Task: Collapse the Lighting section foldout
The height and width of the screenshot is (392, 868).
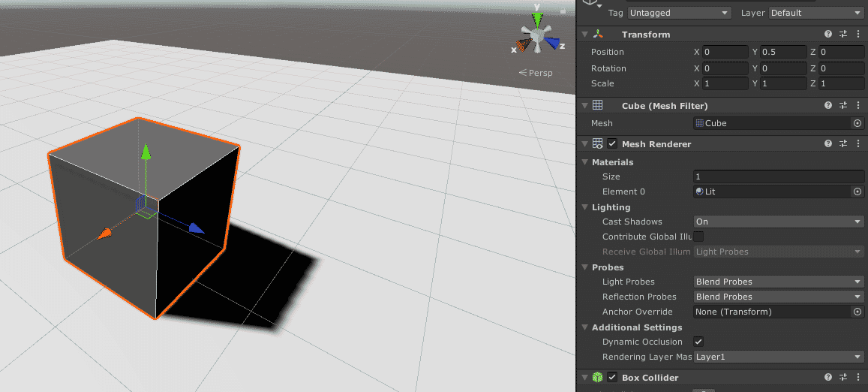Action: tap(585, 207)
